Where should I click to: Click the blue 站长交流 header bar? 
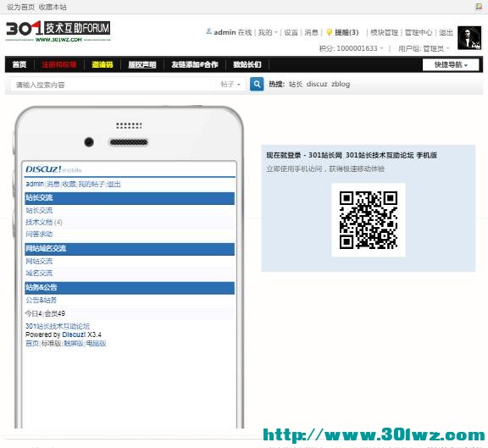(130, 198)
